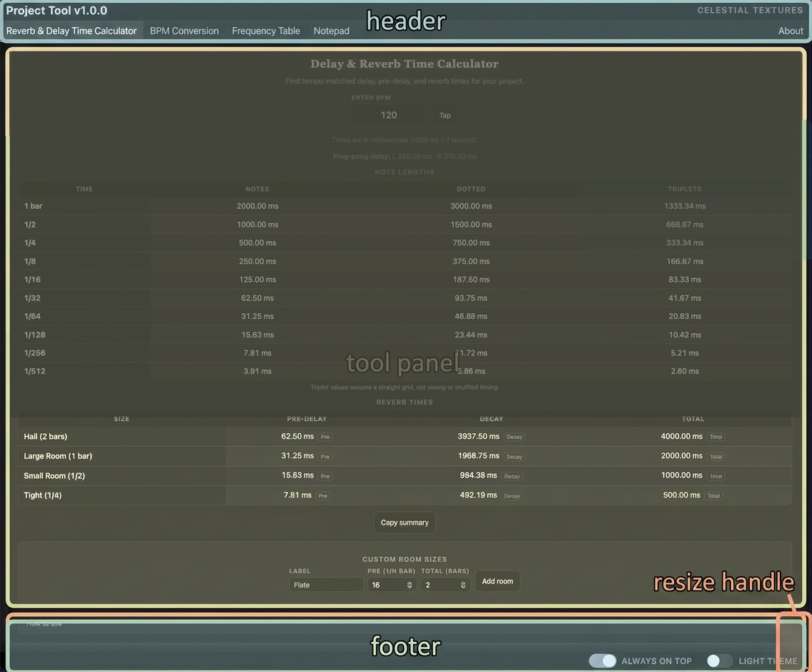Image resolution: width=812 pixels, height=672 pixels.
Task: Click the Hall (2 bars) row label
Action: (x=46, y=436)
